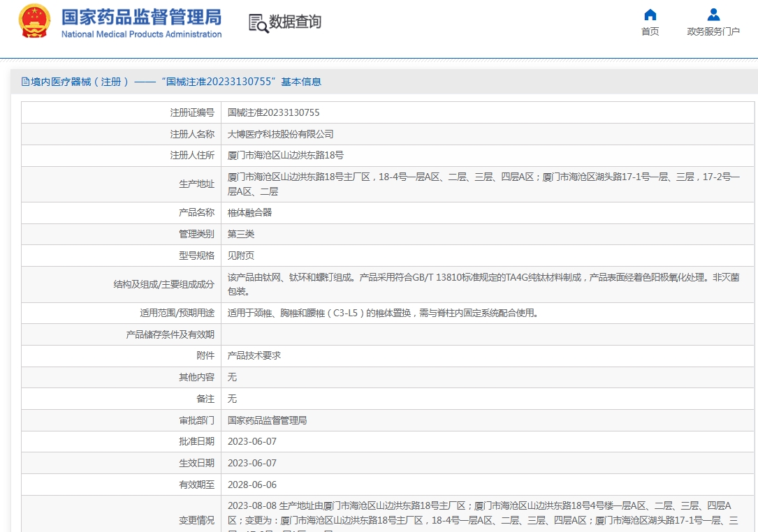Click the 生效日期 label
758x532 pixels.
click(196, 463)
